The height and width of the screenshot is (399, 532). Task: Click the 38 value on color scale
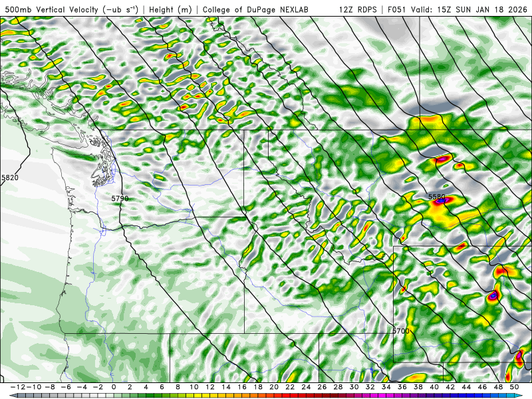coord(418,387)
